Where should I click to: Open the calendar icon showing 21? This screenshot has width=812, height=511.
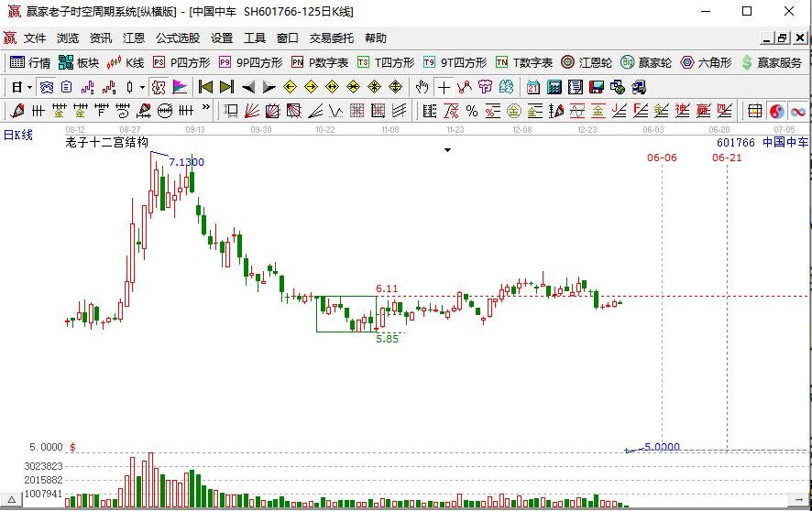pyautogui.click(x=532, y=87)
